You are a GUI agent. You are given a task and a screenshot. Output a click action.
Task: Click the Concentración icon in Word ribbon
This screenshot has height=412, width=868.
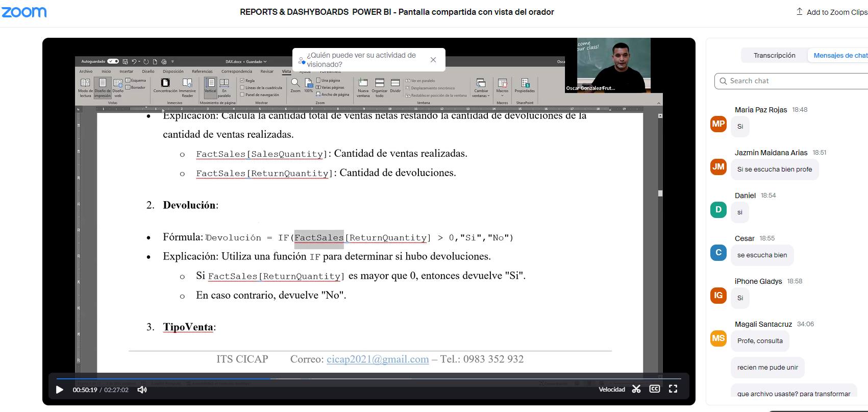(x=165, y=83)
